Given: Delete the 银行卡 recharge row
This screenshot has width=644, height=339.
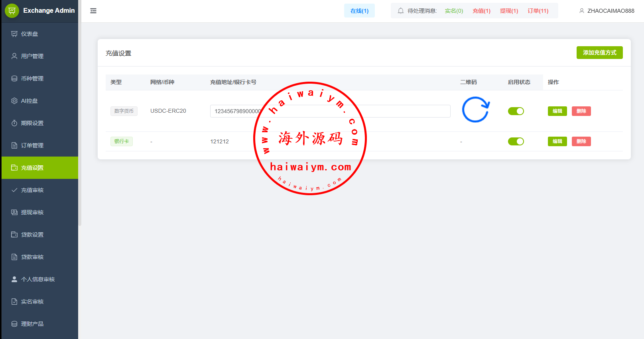Looking at the screenshot, I should [581, 141].
